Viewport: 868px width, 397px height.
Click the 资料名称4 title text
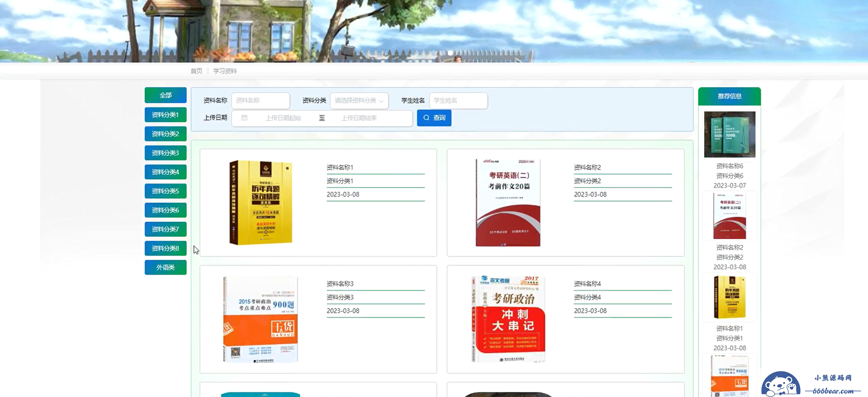[x=587, y=284]
